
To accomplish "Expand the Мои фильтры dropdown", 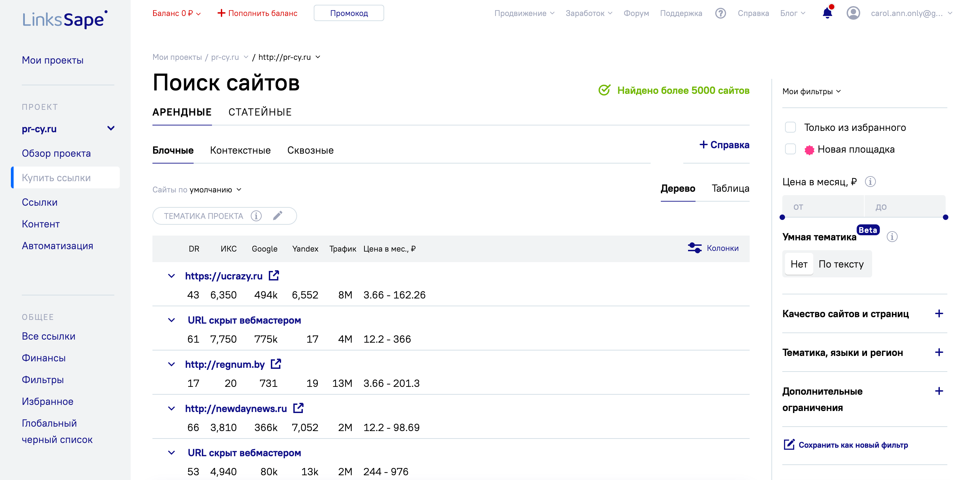I will click(x=812, y=91).
